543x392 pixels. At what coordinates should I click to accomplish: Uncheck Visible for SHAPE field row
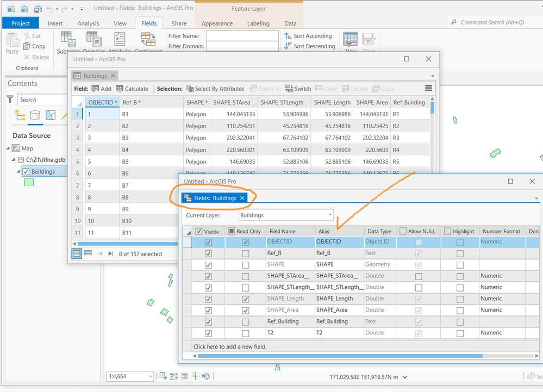tap(208, 265)
